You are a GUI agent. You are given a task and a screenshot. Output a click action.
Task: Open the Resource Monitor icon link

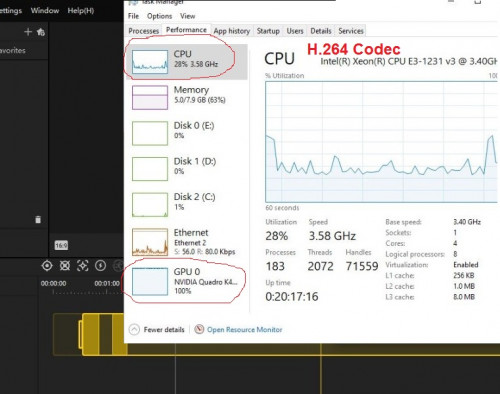[x=199, y=329]
